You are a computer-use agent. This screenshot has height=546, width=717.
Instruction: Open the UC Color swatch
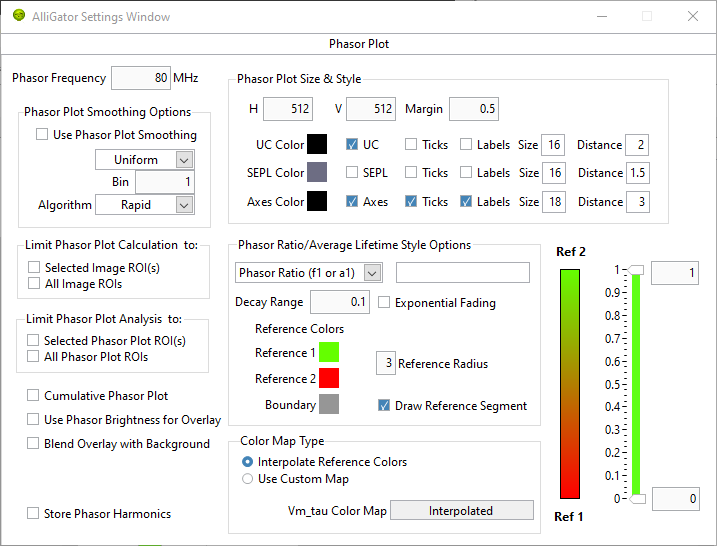(317, 145)
